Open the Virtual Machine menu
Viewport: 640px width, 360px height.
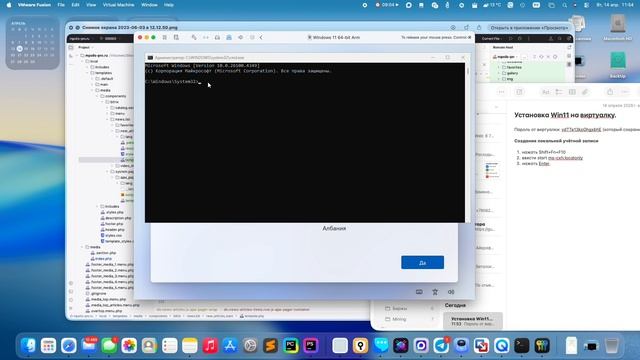click(x=118, y=5)
